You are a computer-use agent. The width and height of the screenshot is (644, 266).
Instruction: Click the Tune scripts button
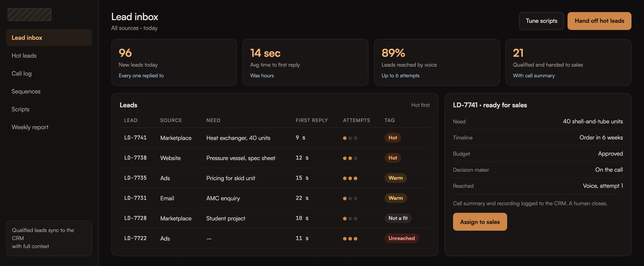point(541,21)
